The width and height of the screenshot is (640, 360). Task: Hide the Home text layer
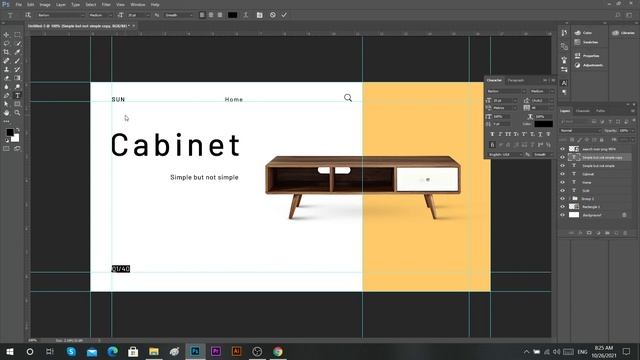pyautogui.click(x=562, y=182)
